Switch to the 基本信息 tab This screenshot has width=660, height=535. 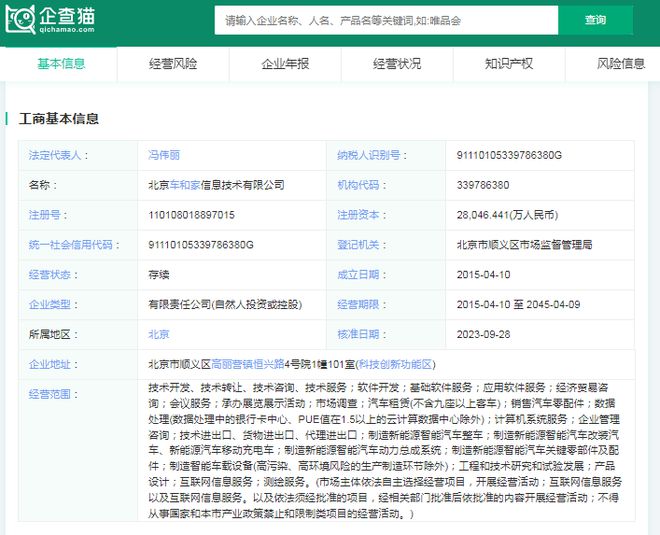pos(61,64)
